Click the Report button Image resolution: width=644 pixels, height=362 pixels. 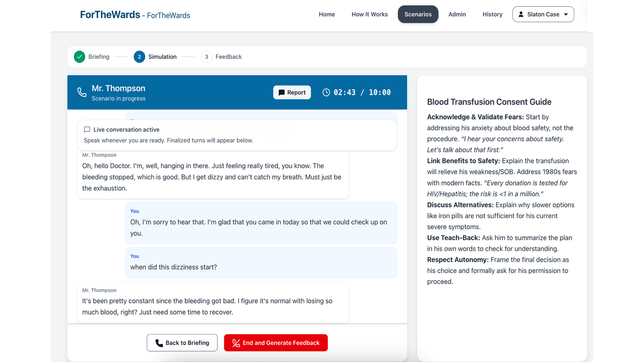pos(292,92)
